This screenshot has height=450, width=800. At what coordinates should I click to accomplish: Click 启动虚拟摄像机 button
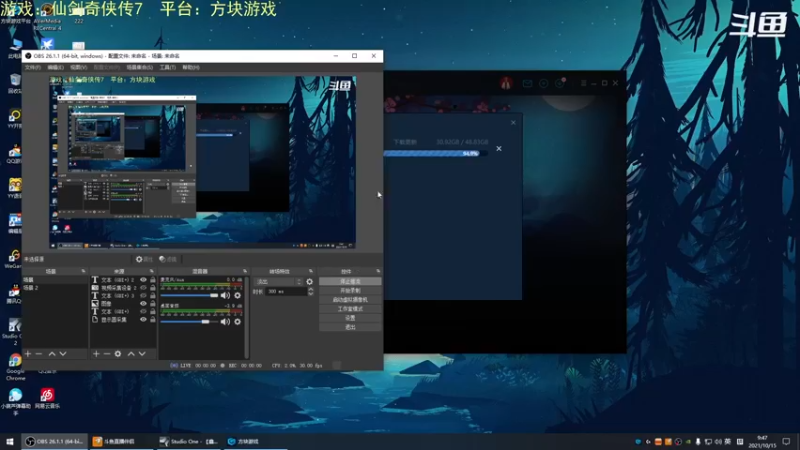(x=350, y=300)
